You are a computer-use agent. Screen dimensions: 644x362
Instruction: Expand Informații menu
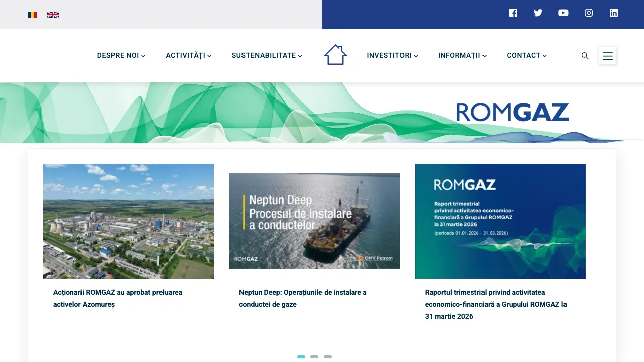point(462,55)
